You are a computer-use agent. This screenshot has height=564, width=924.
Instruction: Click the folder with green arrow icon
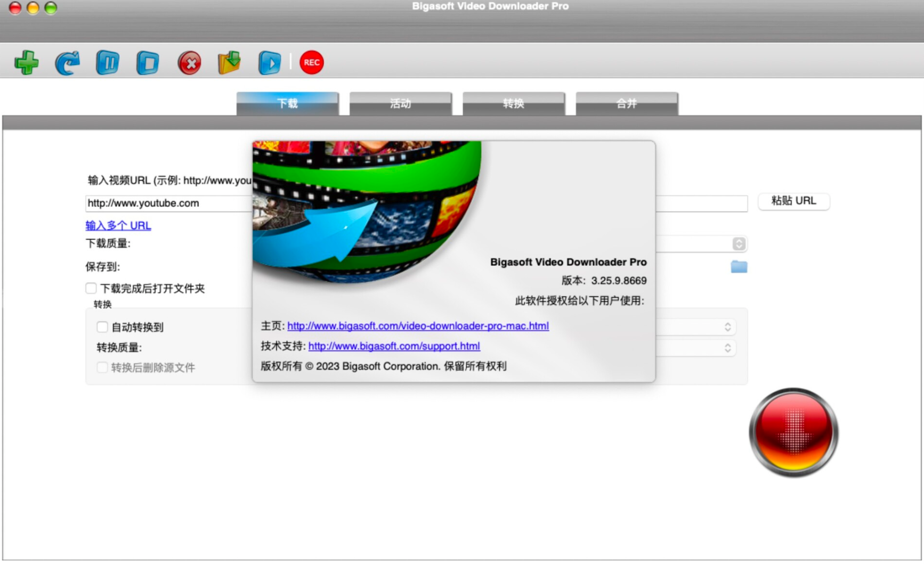[x=230, y=62]
